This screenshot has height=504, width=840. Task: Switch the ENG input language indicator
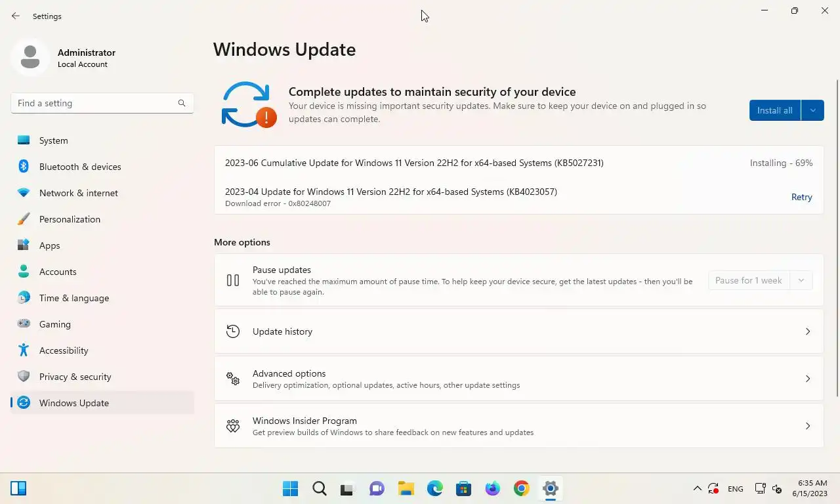tap(736, 489)
